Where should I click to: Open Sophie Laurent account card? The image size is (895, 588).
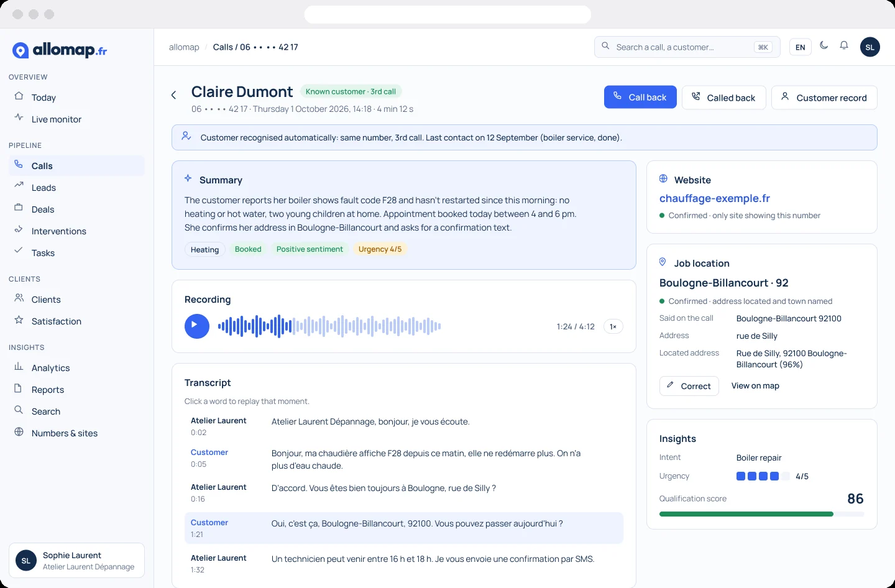click(x=76, y=561)
